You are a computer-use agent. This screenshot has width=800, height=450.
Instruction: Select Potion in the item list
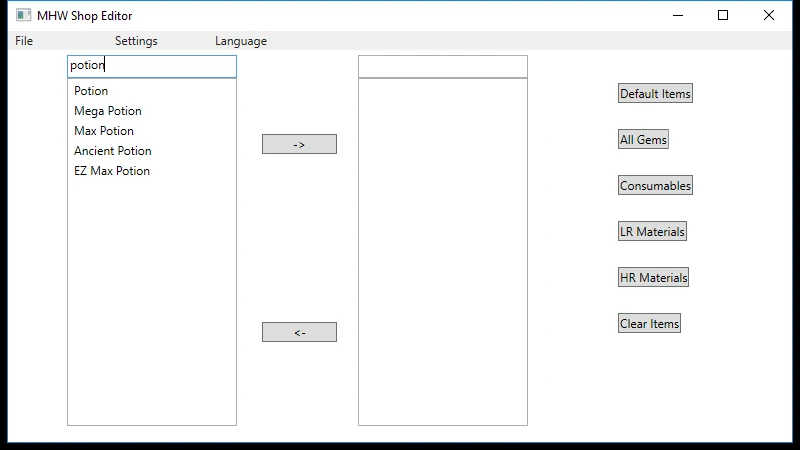[91, 91]
